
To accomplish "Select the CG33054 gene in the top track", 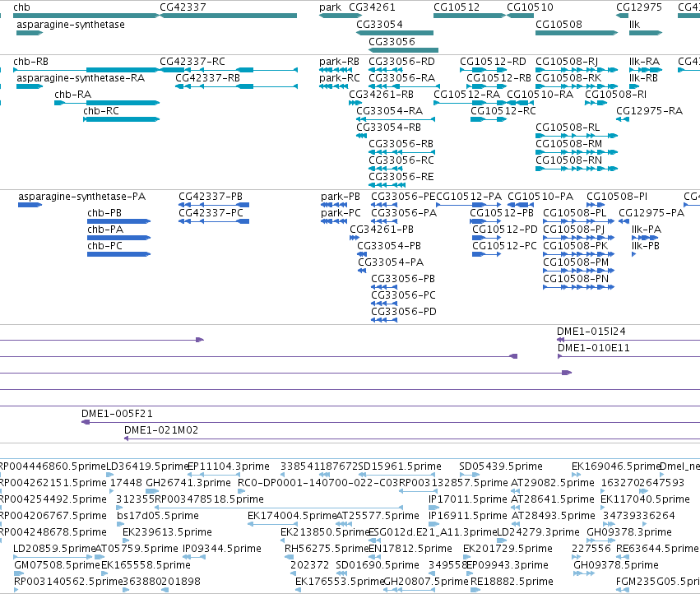I will pos(395,33).
